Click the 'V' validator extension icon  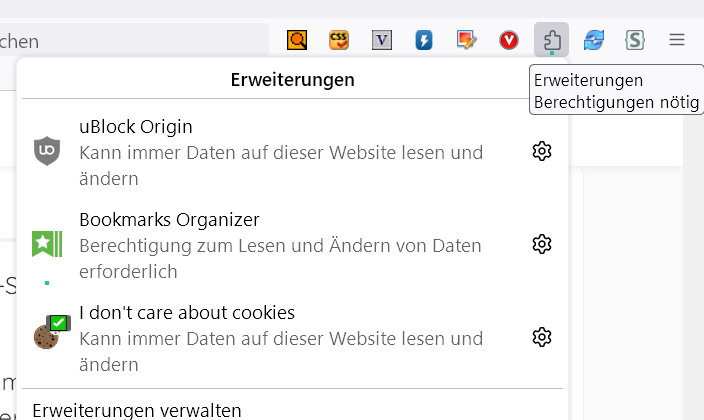[x=382, y=41]
